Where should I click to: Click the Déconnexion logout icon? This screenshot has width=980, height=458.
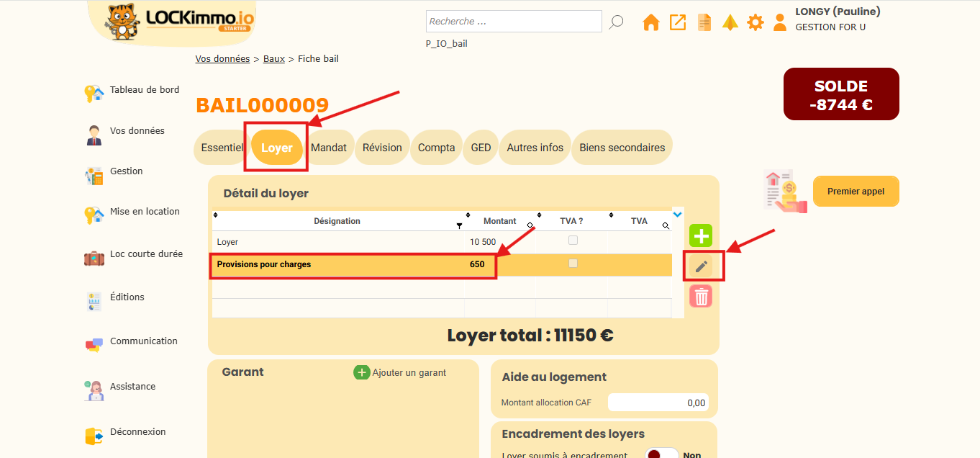[94, 436]
